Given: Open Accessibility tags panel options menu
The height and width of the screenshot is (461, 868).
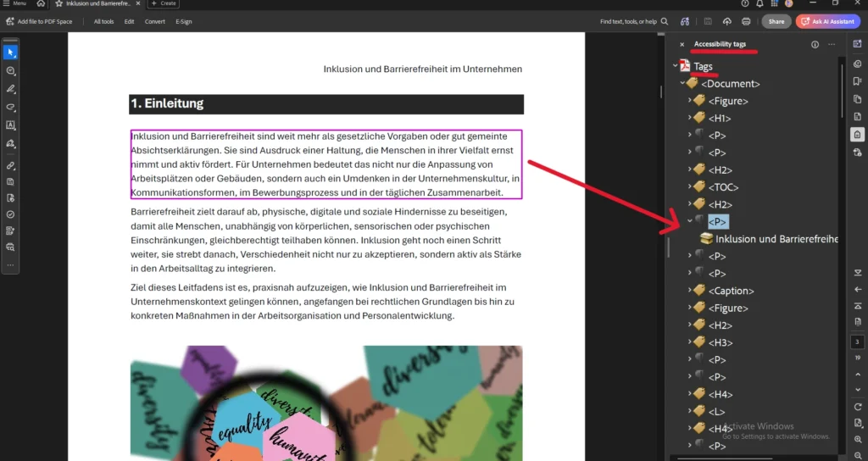Looking at the screenshot, I should tap(832, 44).
